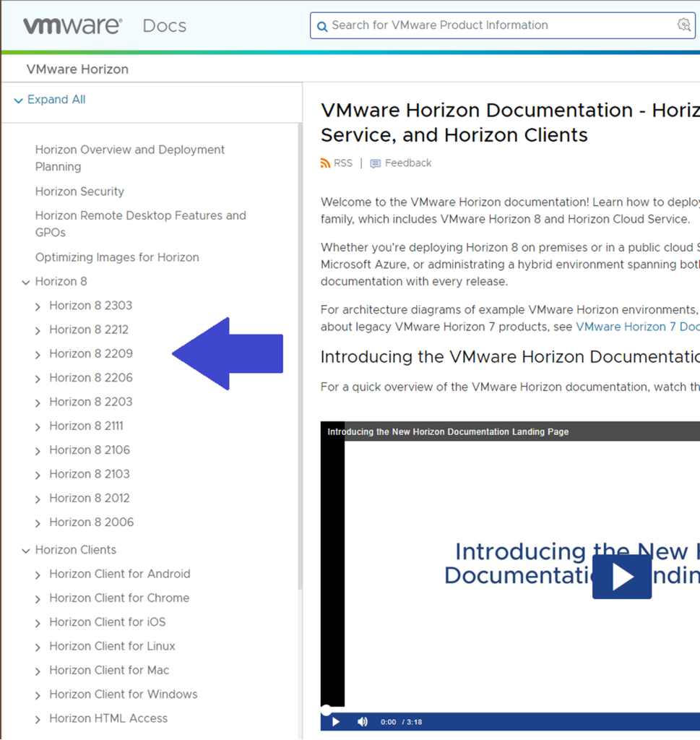700x740 pixels.
Task: Click the sidebar vertical scrollbar
Action: point(300,361)
